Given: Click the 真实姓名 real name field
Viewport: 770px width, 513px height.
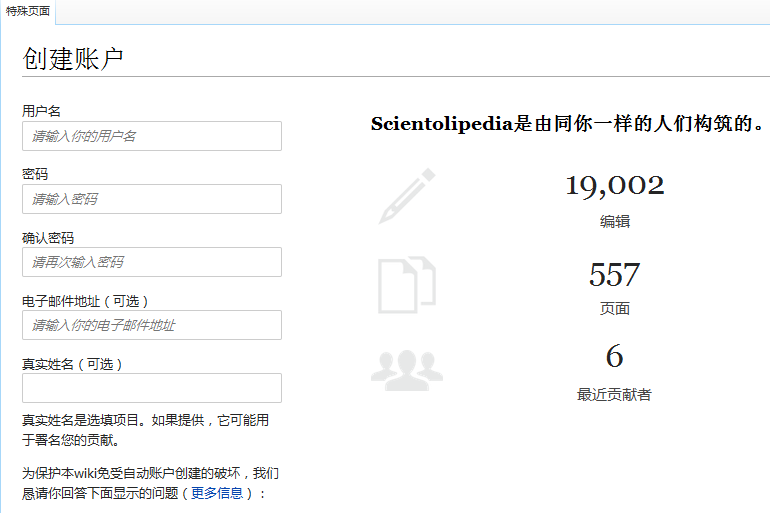Looking at the screenshot, I should pos(152,388).
